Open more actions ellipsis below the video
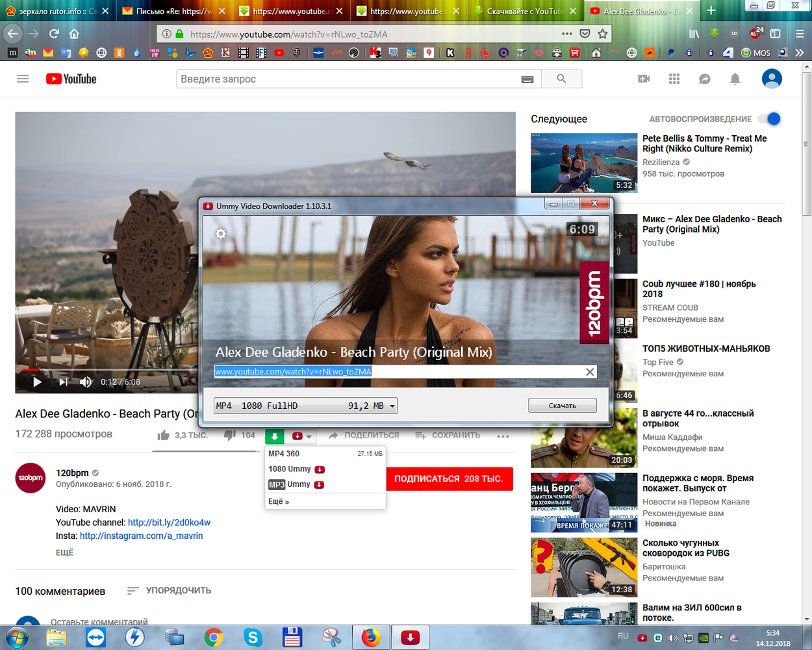The width and height of the screenshot is (812, 650). pos(503,436)
